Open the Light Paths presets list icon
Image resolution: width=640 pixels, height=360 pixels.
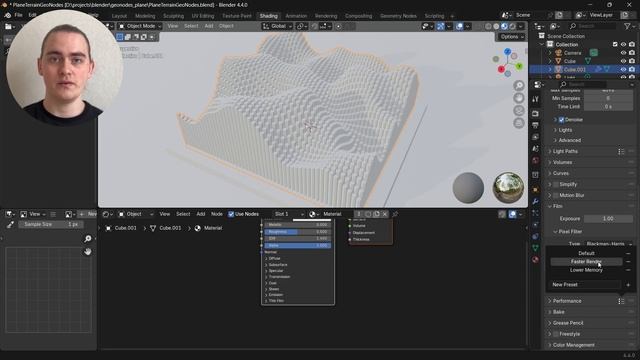pyautogui.click(x=621, y=151)
